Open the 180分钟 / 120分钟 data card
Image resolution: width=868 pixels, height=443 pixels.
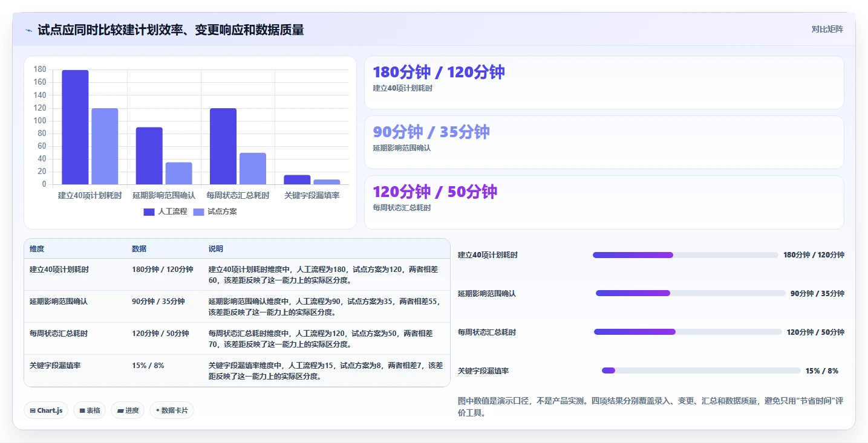click(x=604, y=83)
